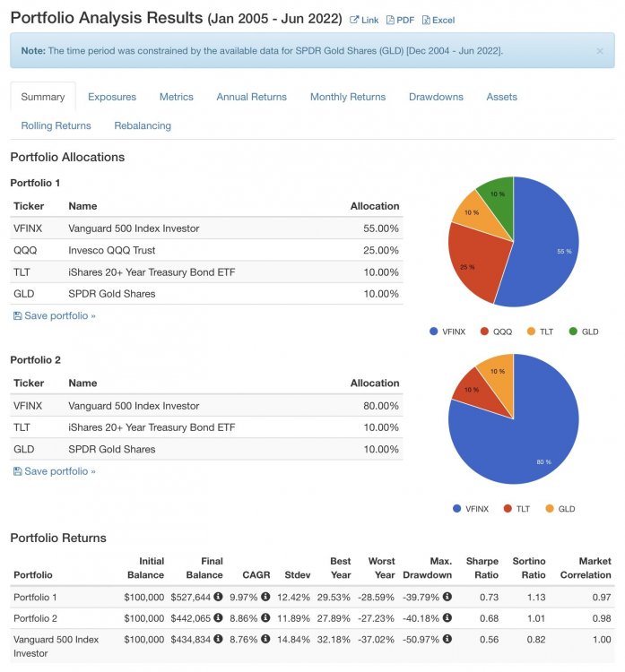Open the Link share option
Screen dimensions: 625x672
tap(364, 20)
